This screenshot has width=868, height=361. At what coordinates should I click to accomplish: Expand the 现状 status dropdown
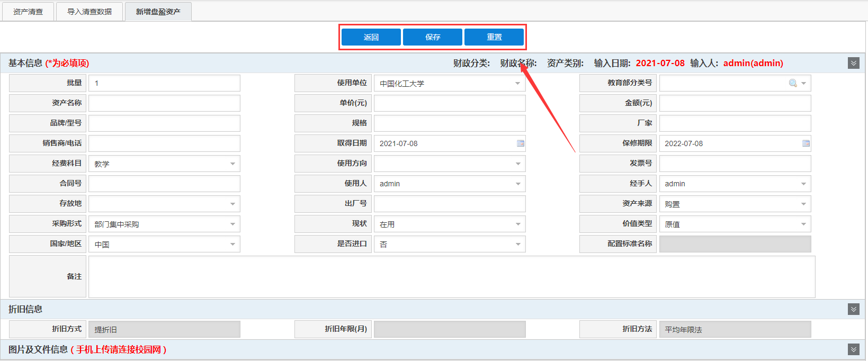pyautogui.click(x=517, y=224)
